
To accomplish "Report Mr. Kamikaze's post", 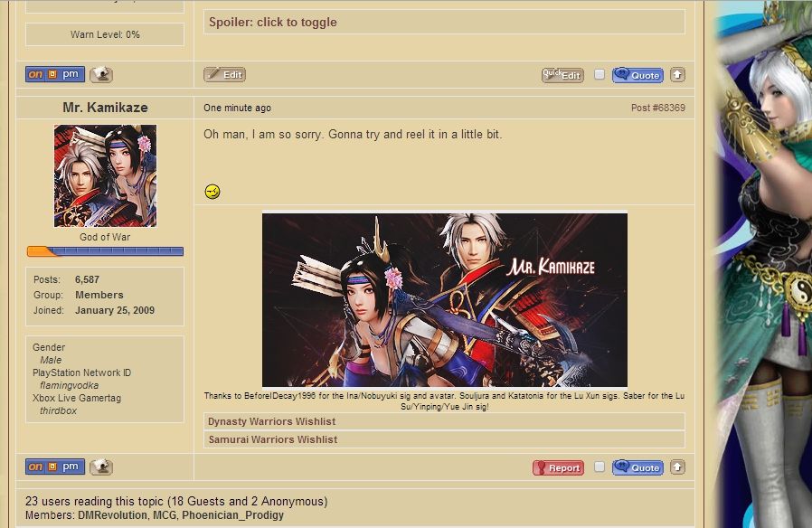I will pos(558,467).
